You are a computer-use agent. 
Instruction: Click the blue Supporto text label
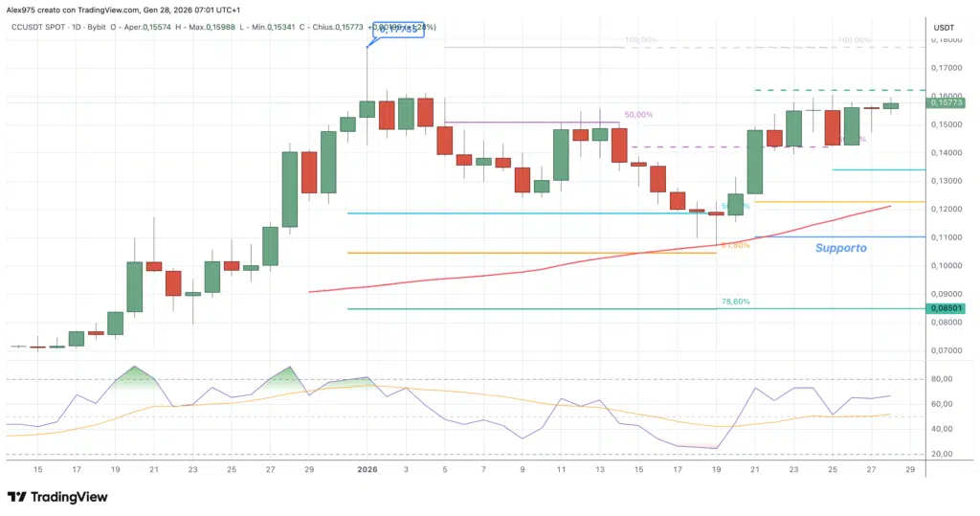(x=840, y=248)
